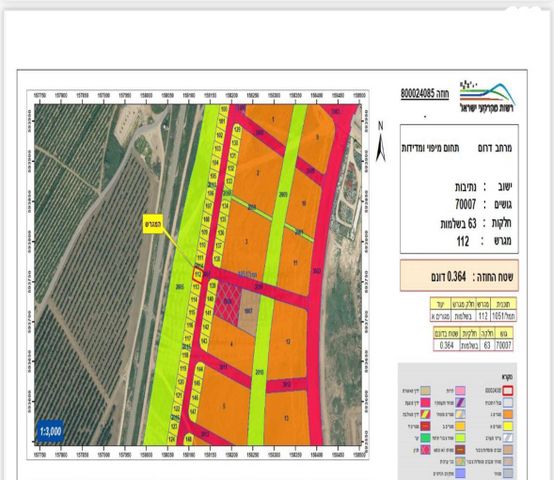
Task: Click the red-yellow striped legend symbol
Action: pos(425,414)
